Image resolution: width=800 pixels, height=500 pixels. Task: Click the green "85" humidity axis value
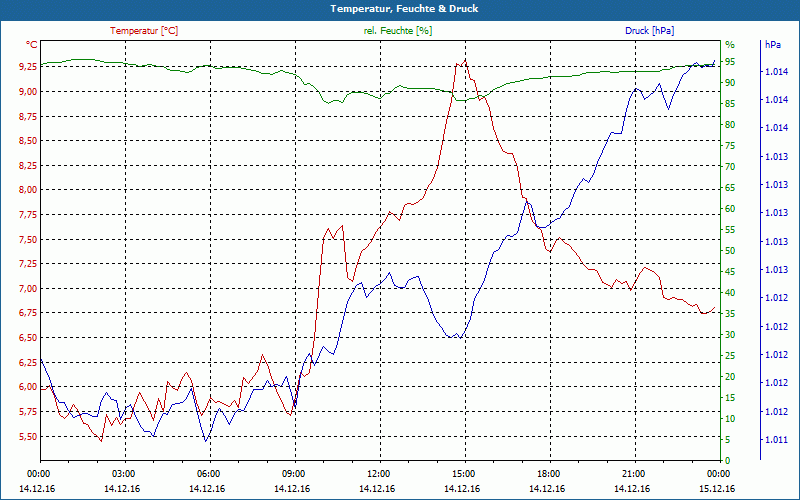730,104
